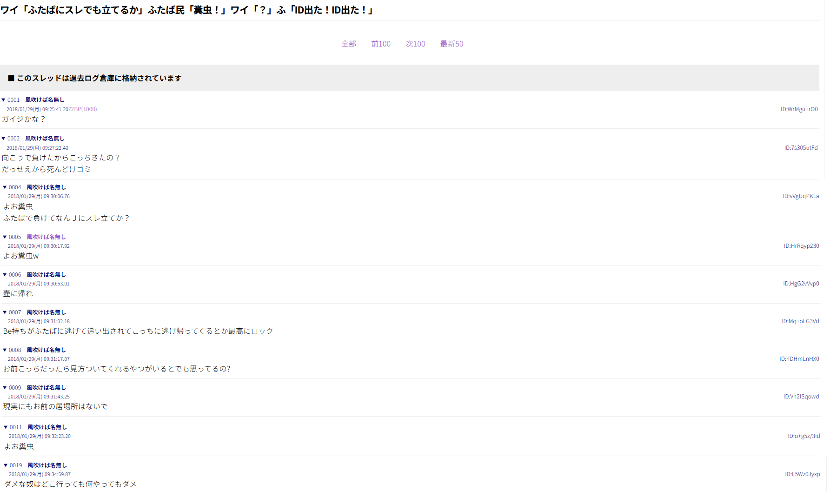Hit the arrow icon on post 0011
This screenshot has height=504, width=830.
(x=6, y=427)
